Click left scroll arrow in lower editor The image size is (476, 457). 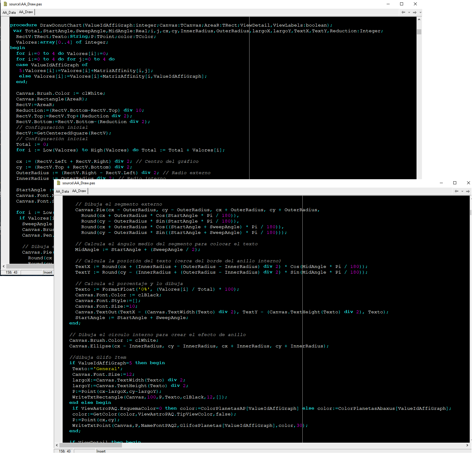[x=57, y=445]
